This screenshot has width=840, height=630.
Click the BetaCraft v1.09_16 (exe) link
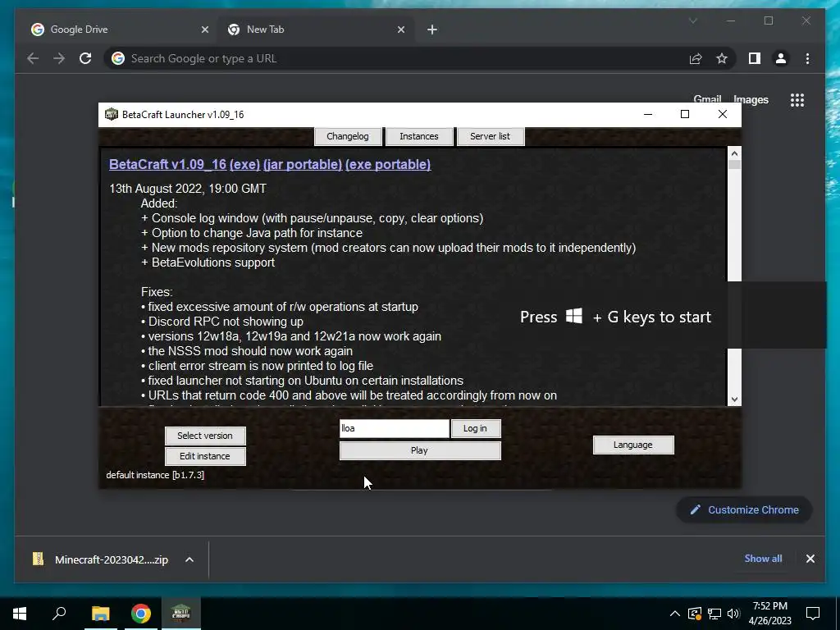click(x=185, y=164)
